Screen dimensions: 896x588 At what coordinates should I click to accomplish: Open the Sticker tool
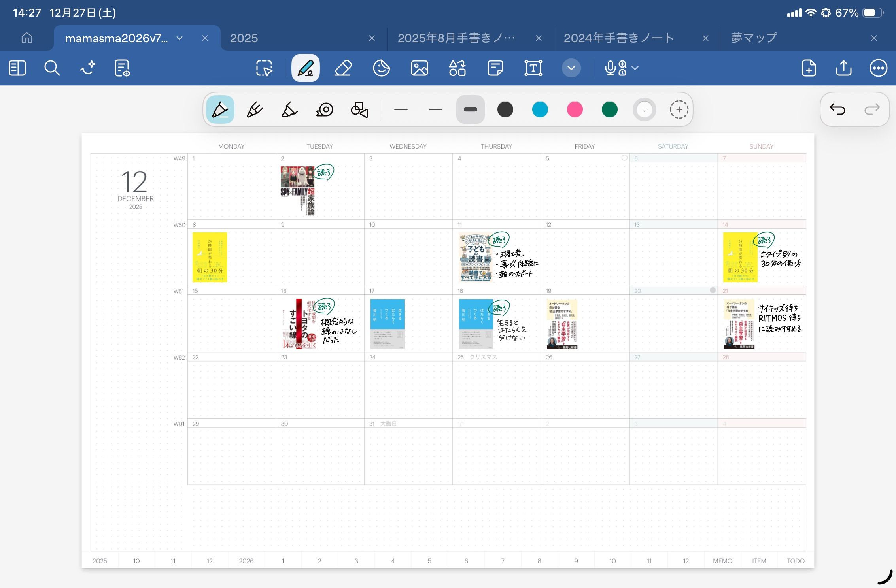pos(381,68)
